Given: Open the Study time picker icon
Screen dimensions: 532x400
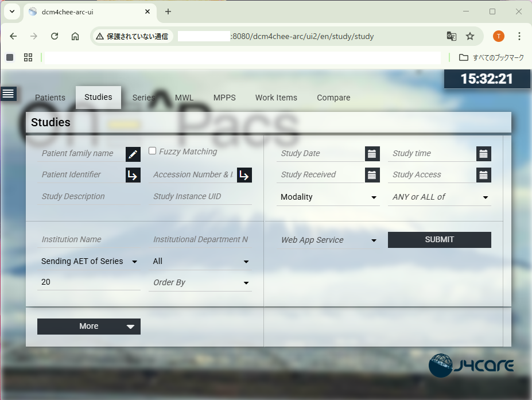Looking at the screenshot, I should (483, 154).
